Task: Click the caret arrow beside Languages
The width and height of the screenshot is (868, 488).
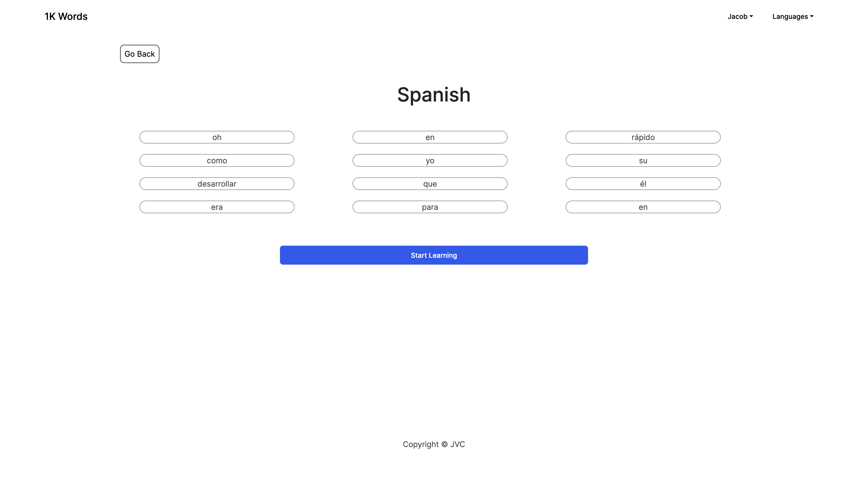Action: 812,16
